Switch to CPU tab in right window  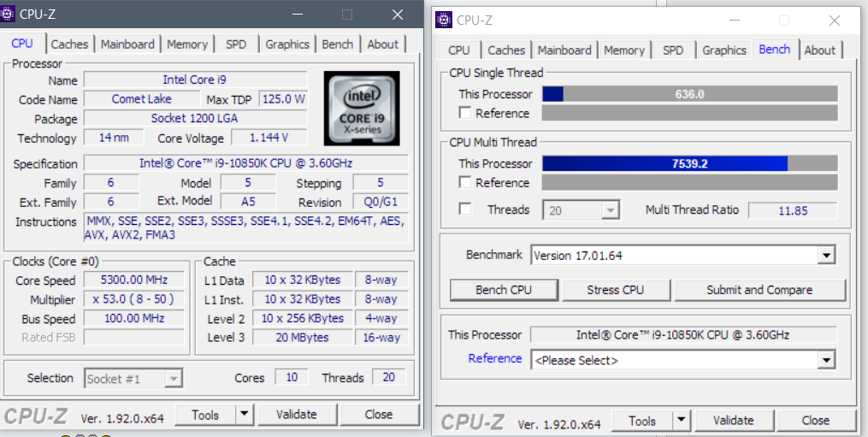pyautogui.click(x=459, y=50)
